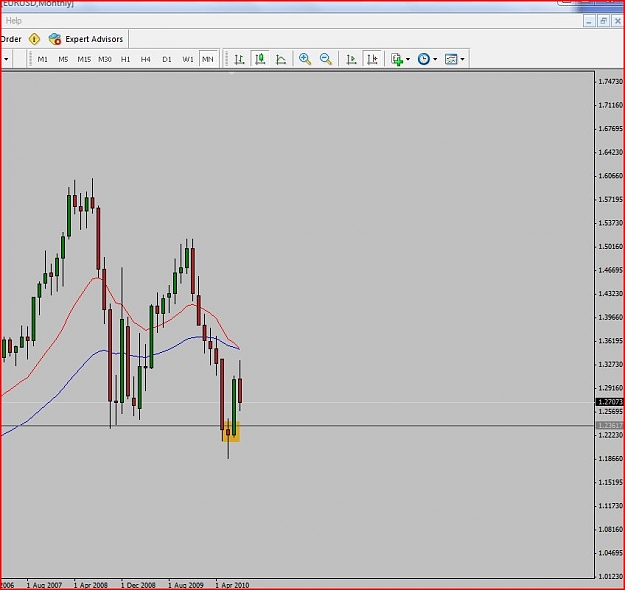Click the 1 Dec 2008 date label
The image size is (625, 590).
click(138, 585)
